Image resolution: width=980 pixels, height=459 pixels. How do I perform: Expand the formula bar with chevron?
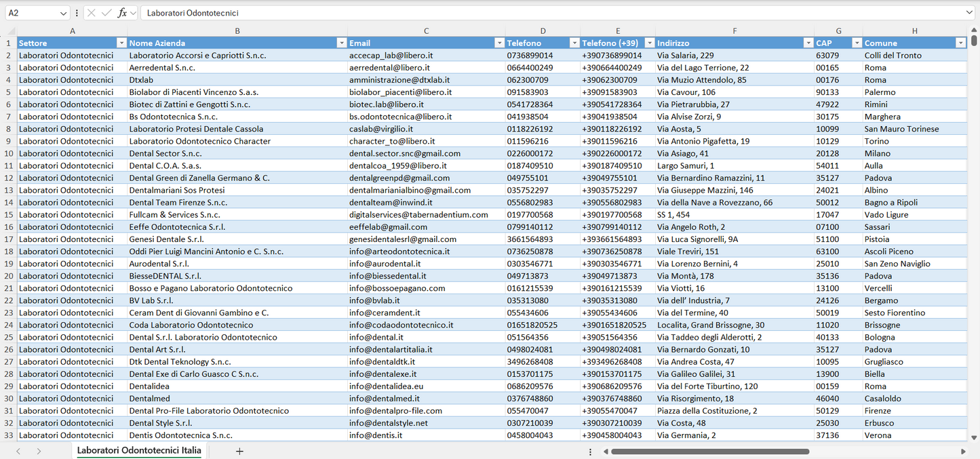[x=969, y=13]
